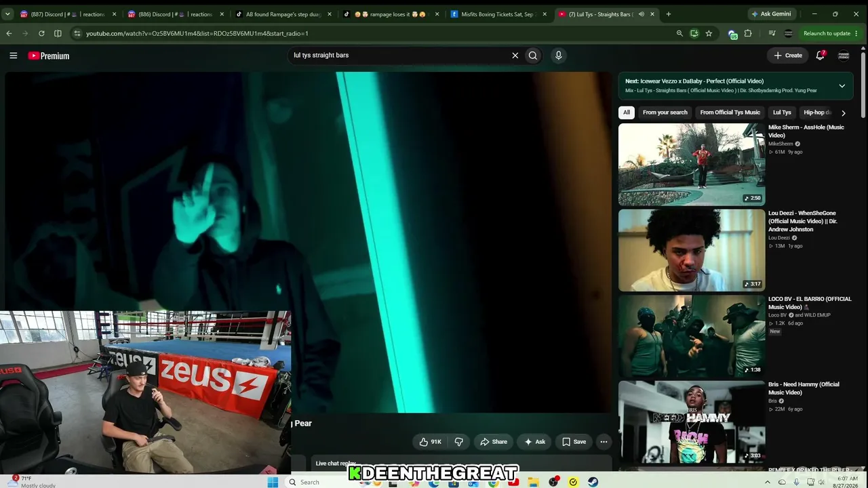This screenshot has height=488, width=868.
Task: Show more filter chips with arrow
Action: [844, 113]
